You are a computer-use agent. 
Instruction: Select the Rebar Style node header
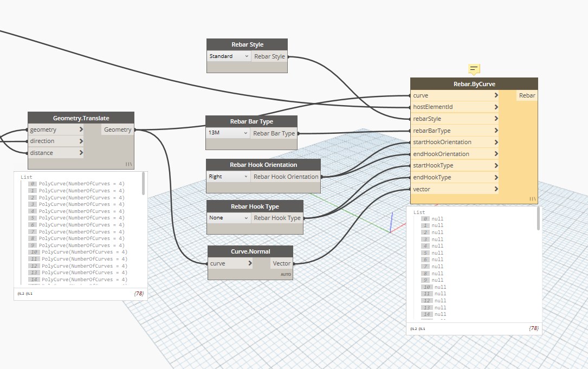click(247, 44)
